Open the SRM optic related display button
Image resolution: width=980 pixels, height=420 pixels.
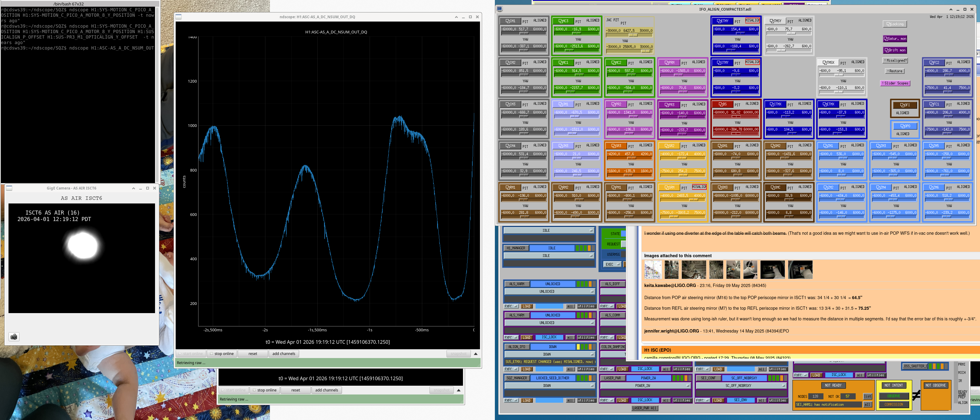[669, 187]
